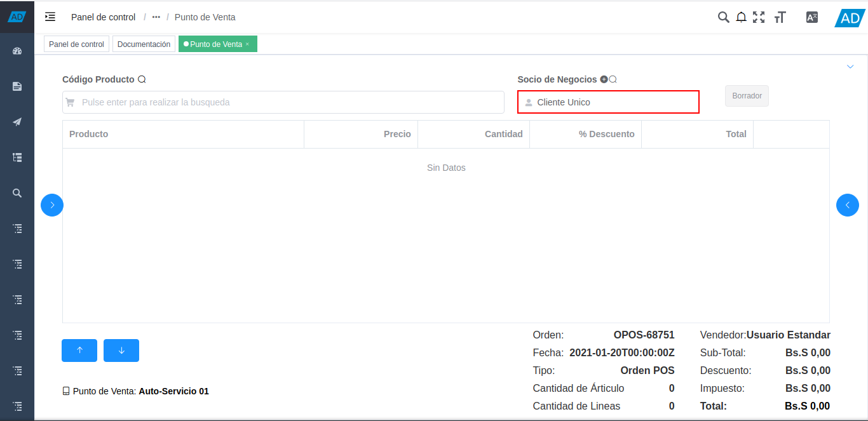This screenshot has height=421, width=868.
Task: Click the paper plane send icon in sidebar
Action: pos(17,121)
